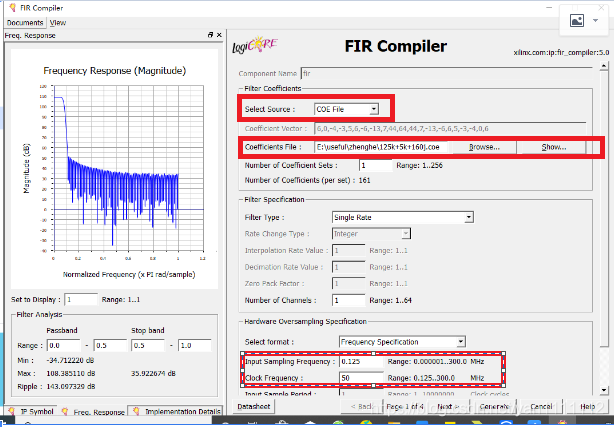This screenshot has height=427, width=614.
Task: Click the Set to Display field
Action: pyautogui.click(x=81, y=300)
